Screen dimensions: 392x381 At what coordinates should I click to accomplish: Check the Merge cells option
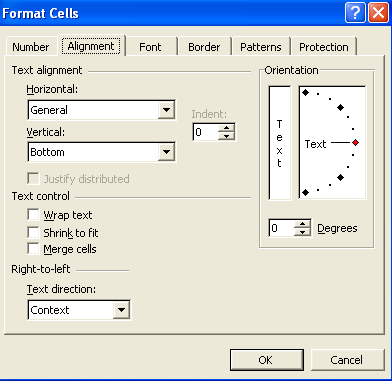pos(33,249)
